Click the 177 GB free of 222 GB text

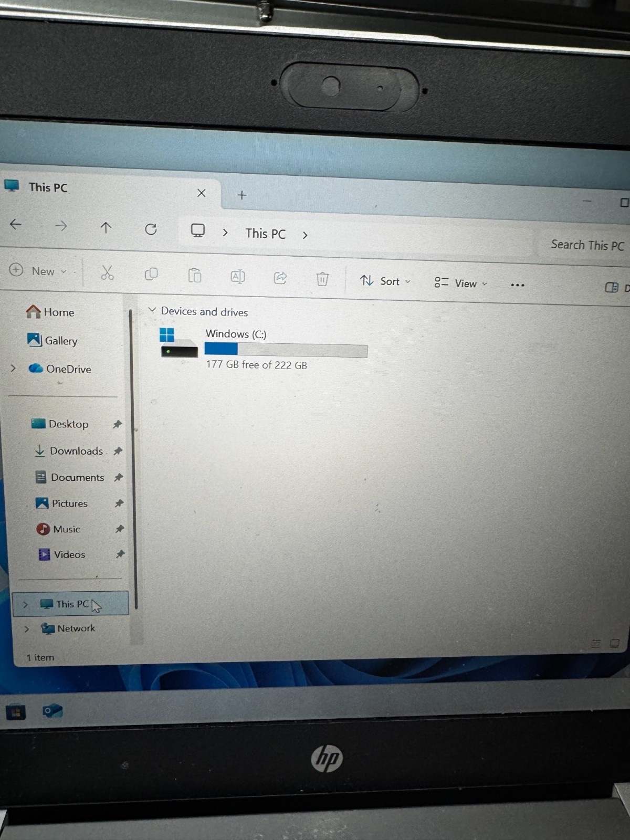click(256, 364)
